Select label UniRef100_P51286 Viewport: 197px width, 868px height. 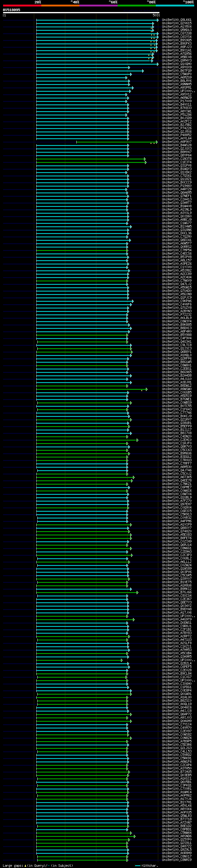(x=177, y=115)
